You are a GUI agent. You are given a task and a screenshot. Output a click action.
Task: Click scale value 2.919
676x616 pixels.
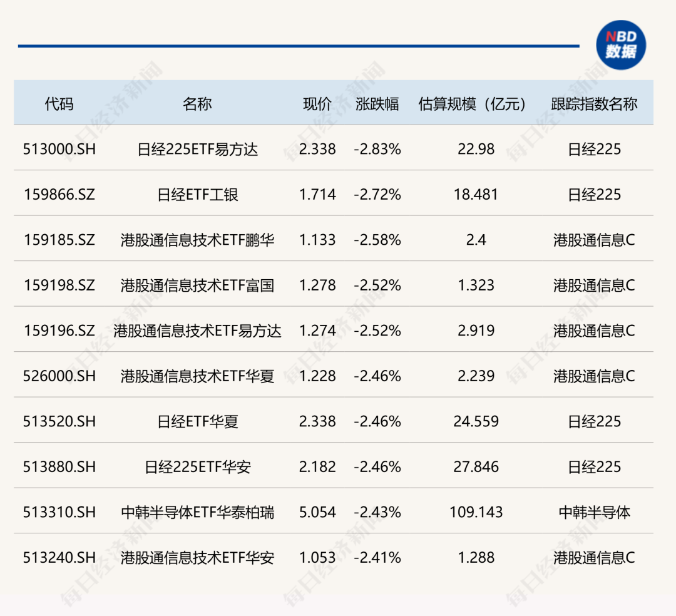476,331
